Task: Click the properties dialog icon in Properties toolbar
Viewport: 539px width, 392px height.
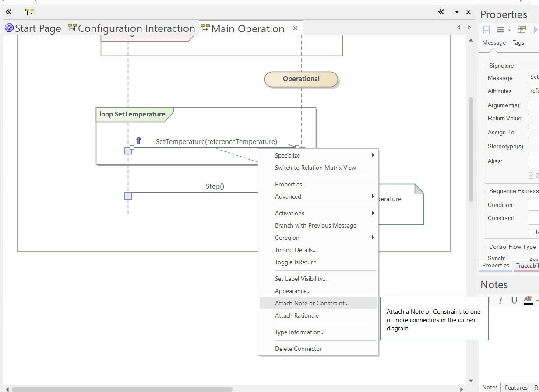Action: point(521,30)
